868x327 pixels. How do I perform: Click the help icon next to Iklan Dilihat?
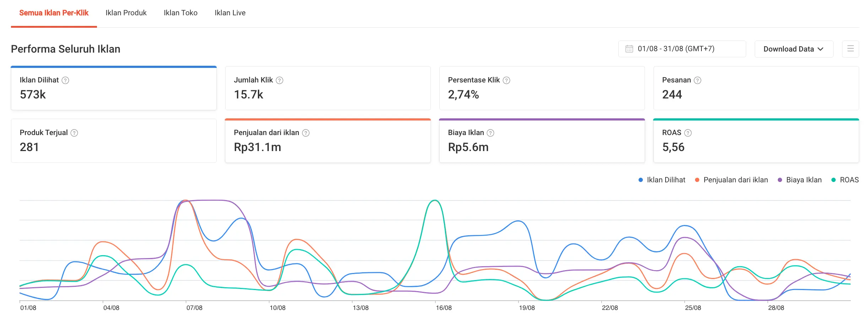coord(65,80)
